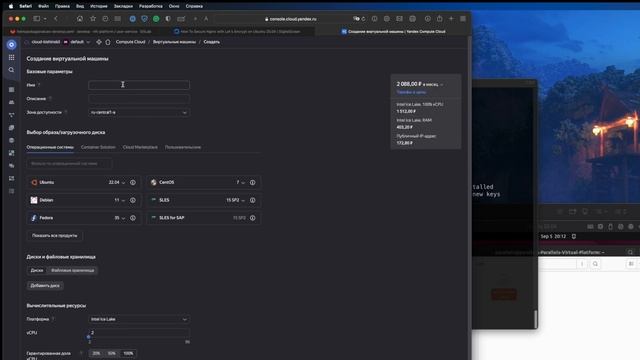Select the disks tab in storage section

tap(37, 271)
